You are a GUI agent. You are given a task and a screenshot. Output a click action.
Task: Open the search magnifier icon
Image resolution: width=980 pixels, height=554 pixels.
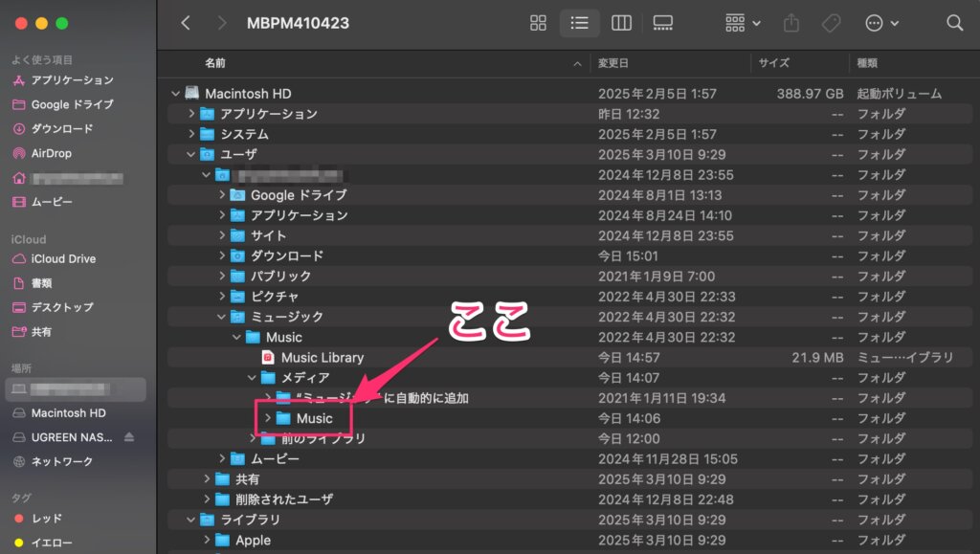(954, 23)
